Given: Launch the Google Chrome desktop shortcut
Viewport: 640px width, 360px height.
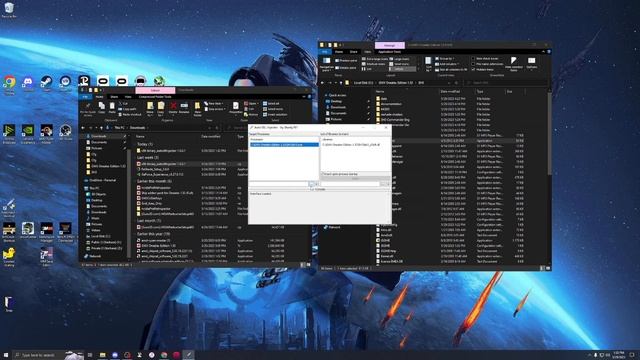Looking at the screenshot, I should 9,83.
